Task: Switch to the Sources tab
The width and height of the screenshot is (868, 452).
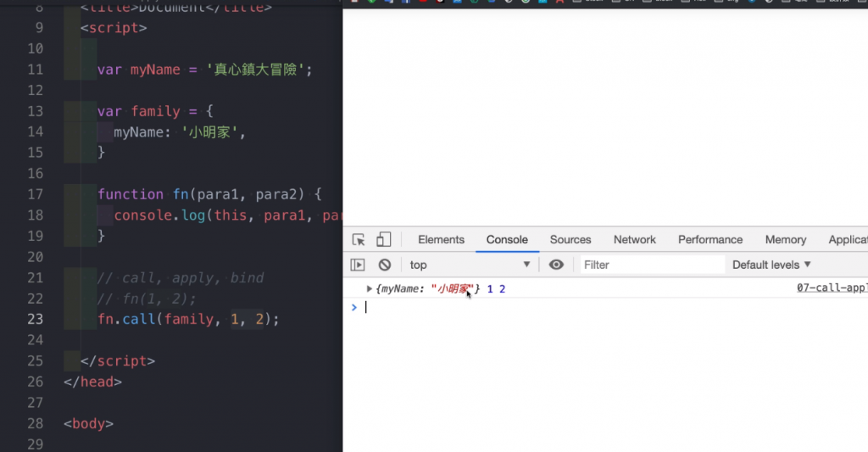Action: point(570,239)
